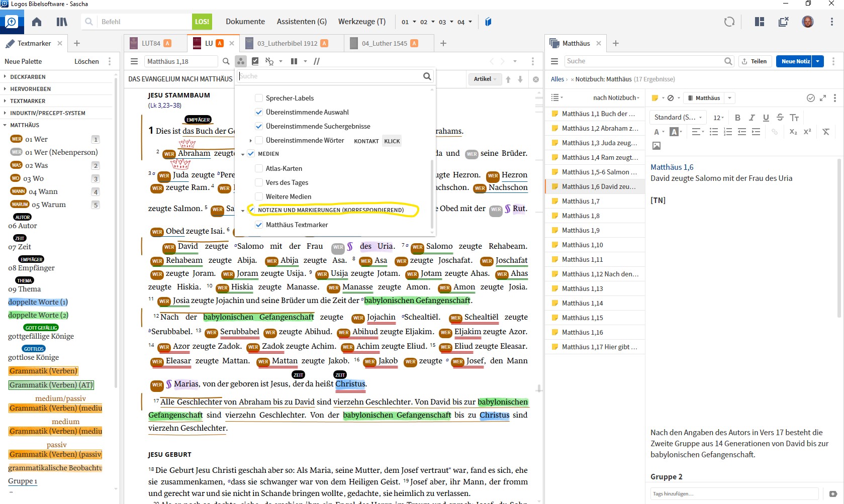844x504 pixels.
Task: Click the Neue Notiz button
Action: 795,61
